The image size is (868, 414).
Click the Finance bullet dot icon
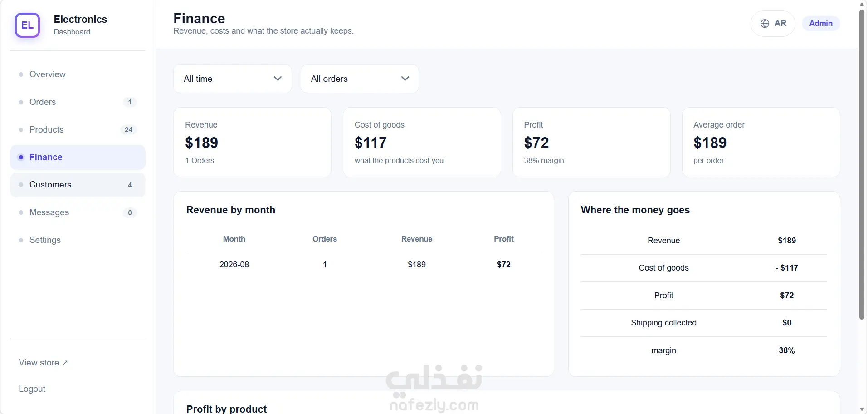tap(21, 157)
